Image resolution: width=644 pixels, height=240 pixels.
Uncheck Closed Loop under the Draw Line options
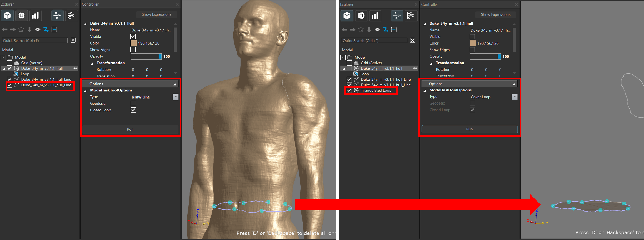[133, 110]
